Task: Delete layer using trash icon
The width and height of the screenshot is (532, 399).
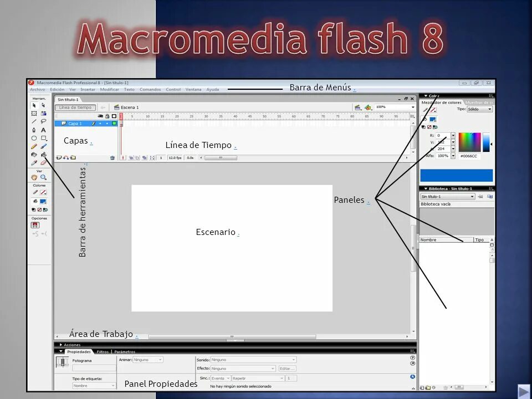Action: pyautogui.click(x=112, y=158)
